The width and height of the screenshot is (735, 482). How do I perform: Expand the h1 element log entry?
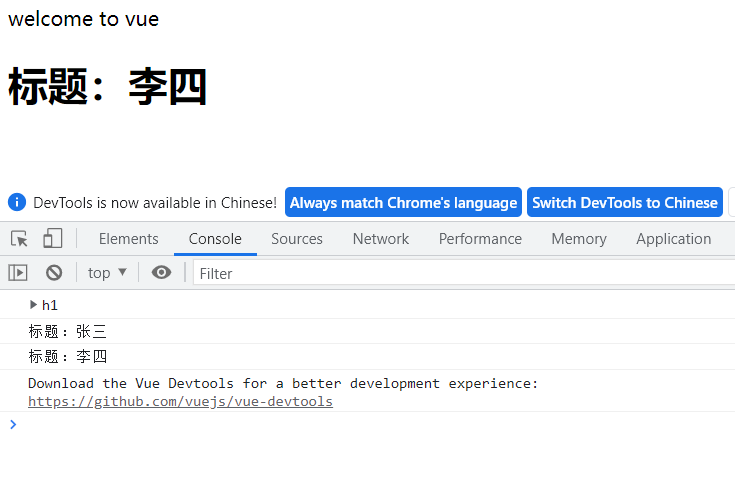pyautogui.click(x=34, y=305)
